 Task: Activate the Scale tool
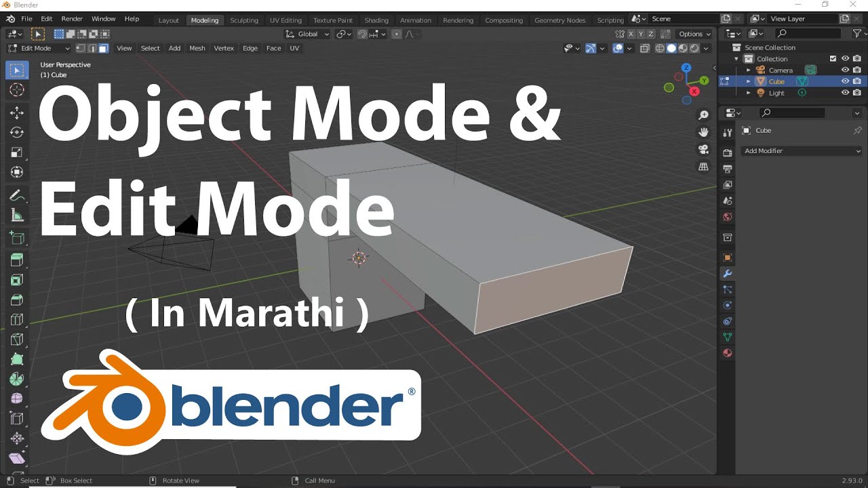(x=17, y=152)
